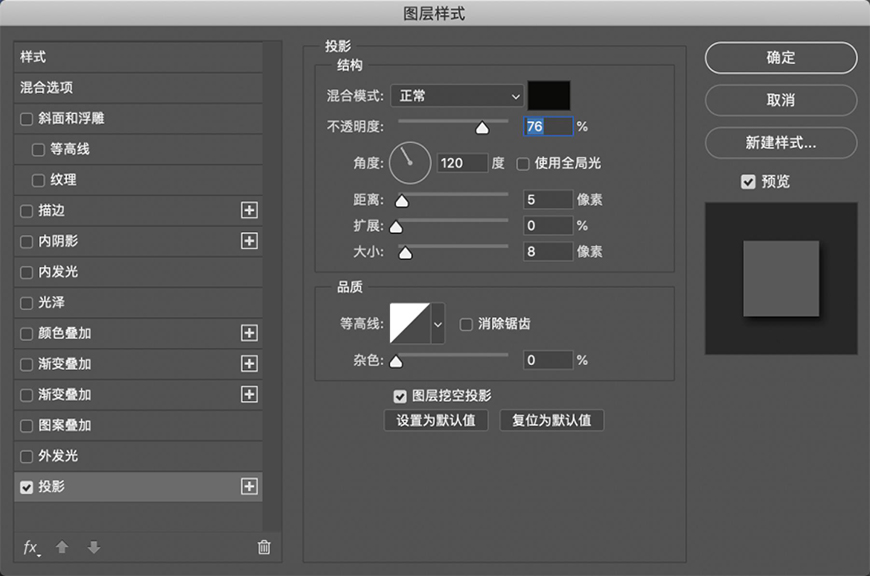
Task: Uncheck 图层挖空投影 checkbox
Action: 400,396
